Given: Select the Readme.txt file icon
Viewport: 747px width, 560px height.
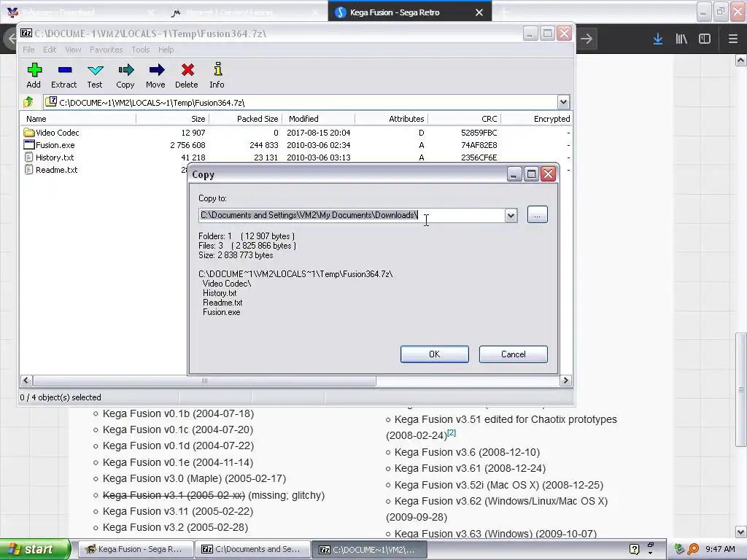Looking at the screenshot, I should coord(28,169).
